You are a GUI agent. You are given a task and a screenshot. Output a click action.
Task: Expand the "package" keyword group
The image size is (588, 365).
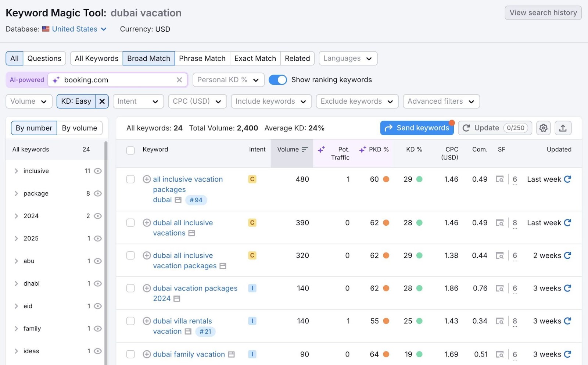tap(16, 193)
